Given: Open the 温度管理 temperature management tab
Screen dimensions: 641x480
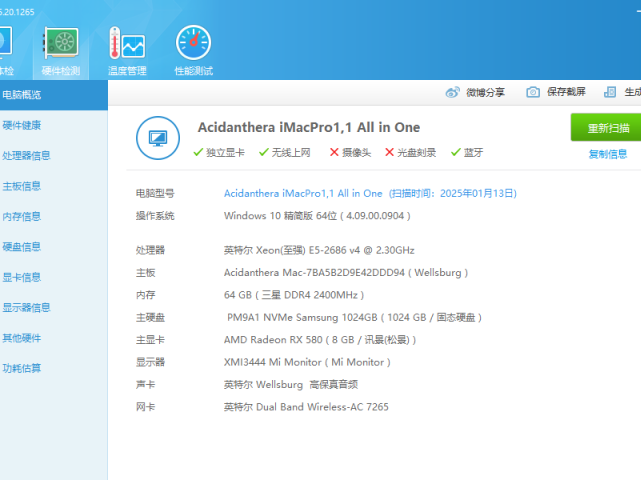Looking at the screenshot, I should click(x=127, y=52).
